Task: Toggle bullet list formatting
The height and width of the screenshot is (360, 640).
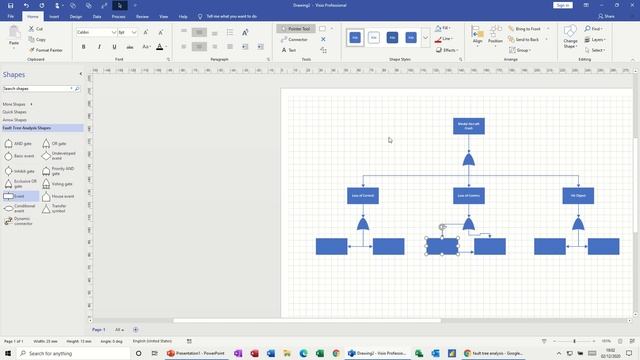Action: point(230,32)
